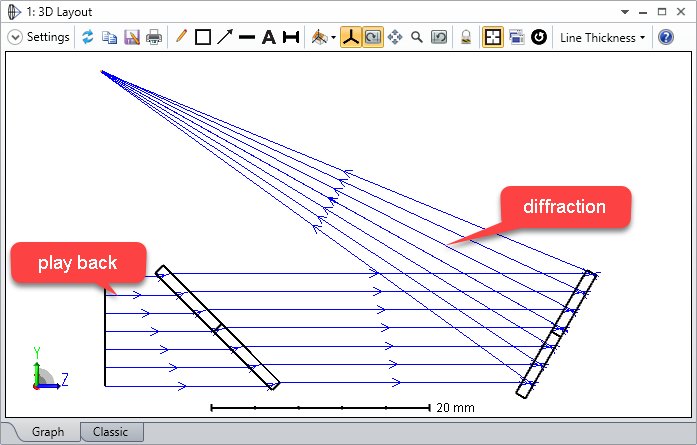Expand the Settings chevron button
697x445 pixels.
(x=15, y=37)
